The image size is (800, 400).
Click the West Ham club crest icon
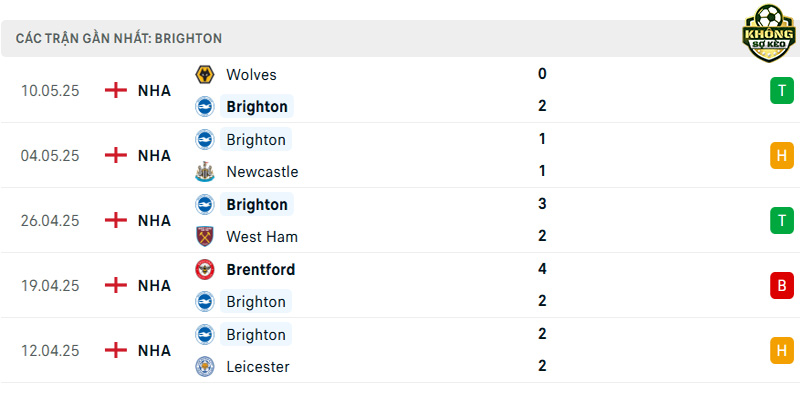click(205, 237)
